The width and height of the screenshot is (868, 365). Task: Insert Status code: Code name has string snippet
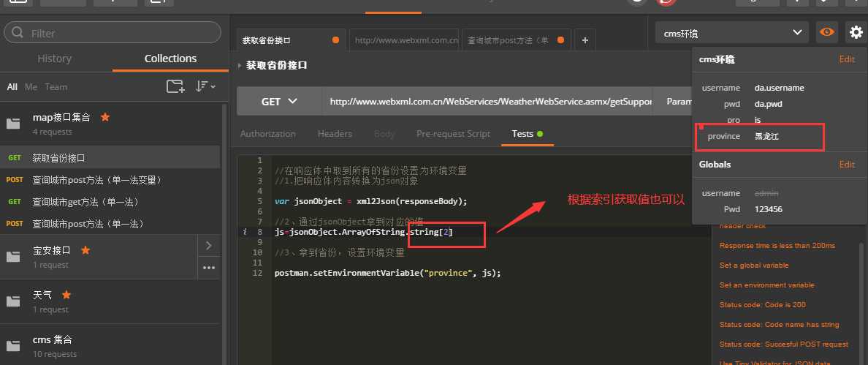780,325
